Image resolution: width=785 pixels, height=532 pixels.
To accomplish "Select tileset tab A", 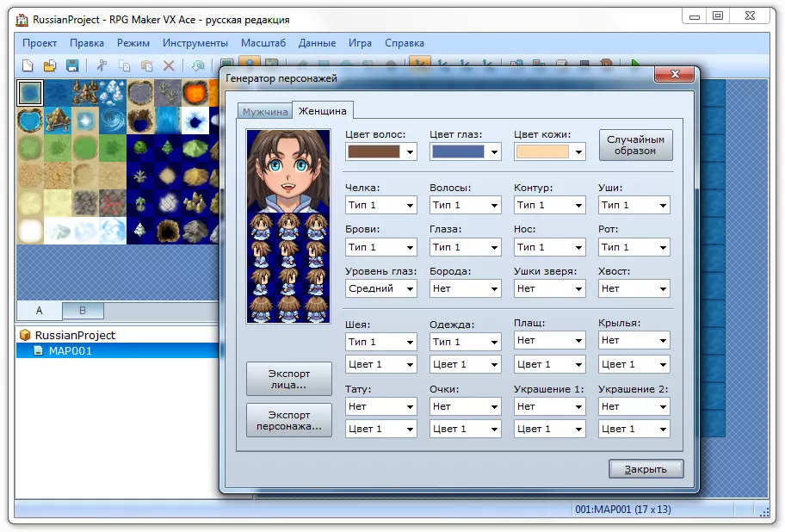I will [39, 310].
